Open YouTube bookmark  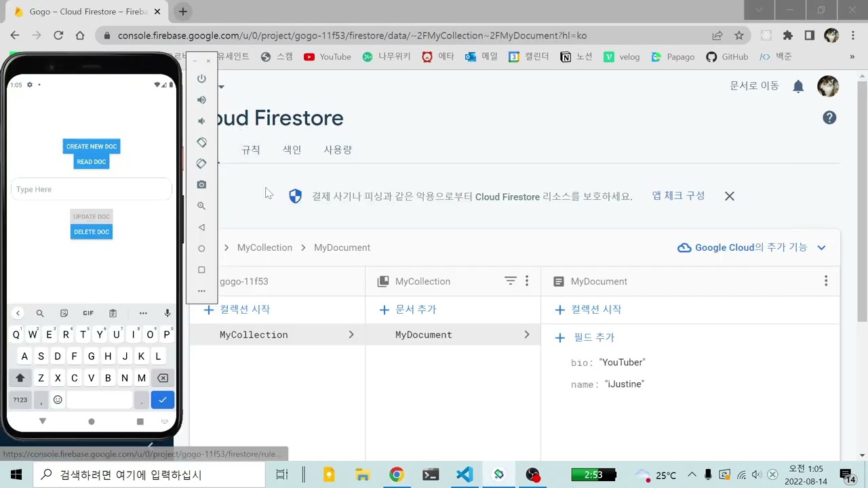click(x=328, y=57)
